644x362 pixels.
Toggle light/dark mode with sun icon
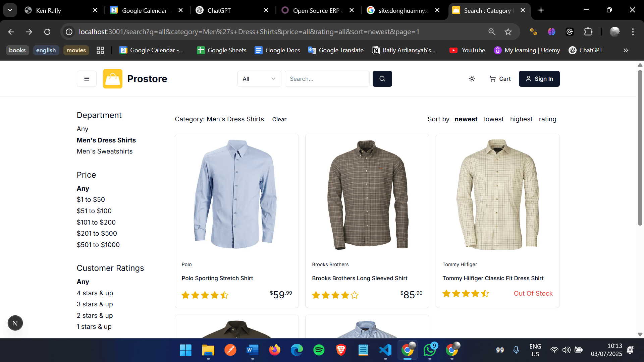click(x=472, y=78)
